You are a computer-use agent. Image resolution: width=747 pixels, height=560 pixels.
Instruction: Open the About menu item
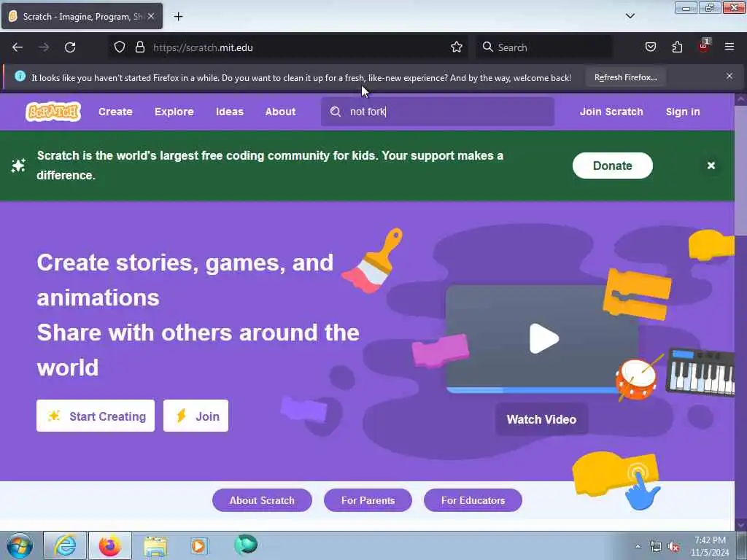pos(280,112)
